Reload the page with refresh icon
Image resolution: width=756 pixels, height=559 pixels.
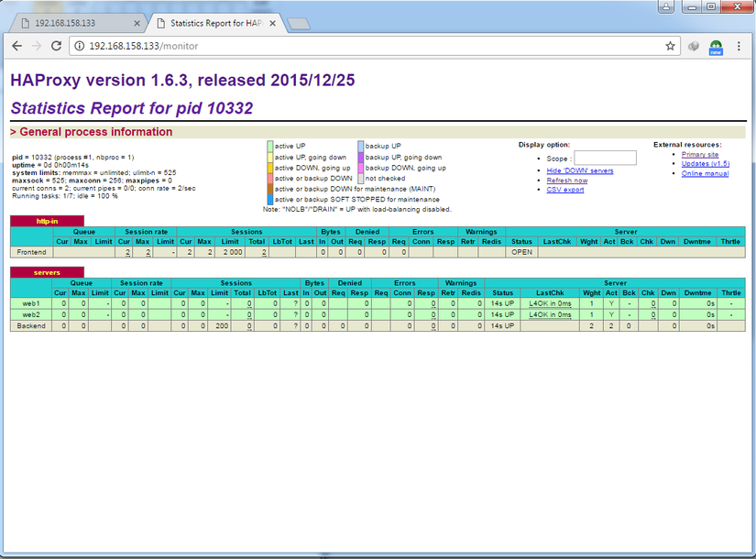(57, 46)
